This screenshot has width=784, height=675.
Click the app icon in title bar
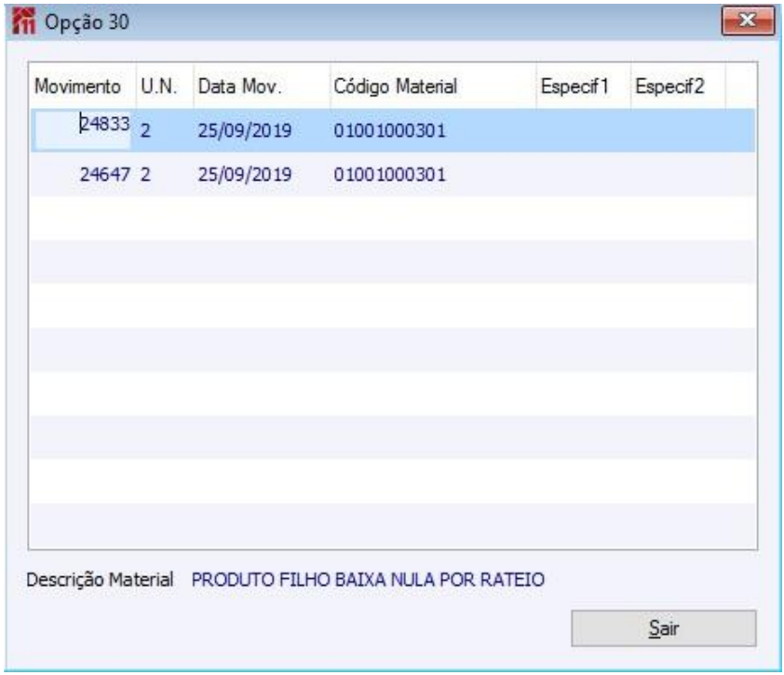23,21
